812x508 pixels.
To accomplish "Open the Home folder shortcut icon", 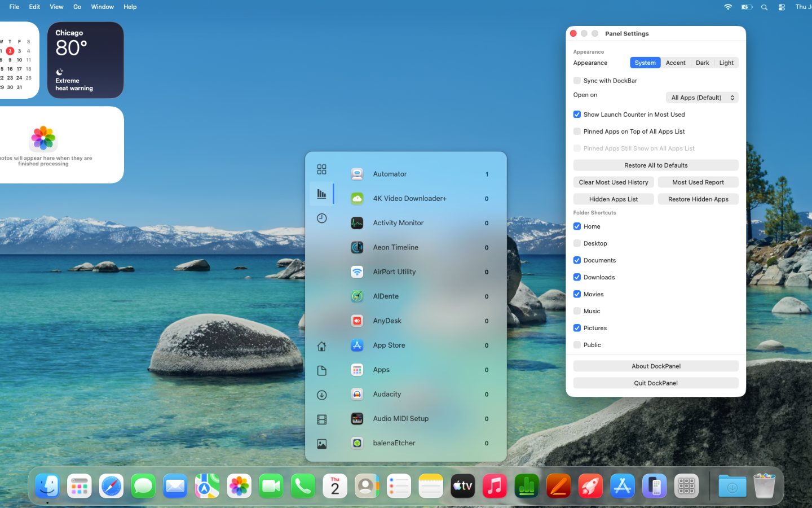I will tap(321, 346).
